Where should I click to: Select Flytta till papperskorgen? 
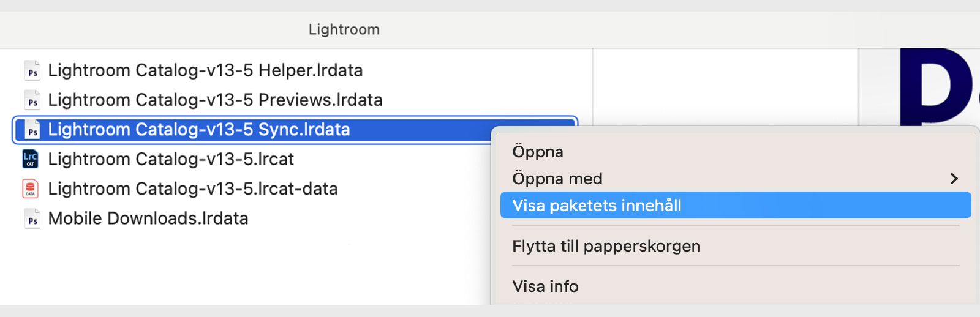coord(606,246)
